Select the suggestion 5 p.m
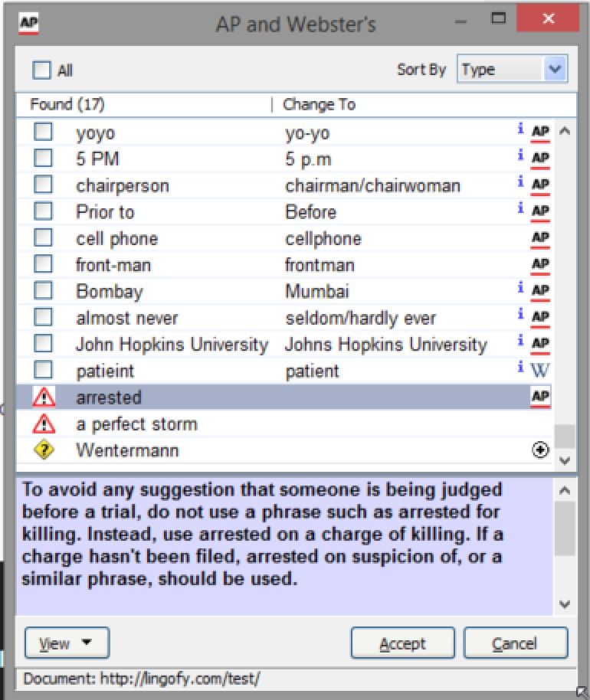The width and height of the screenshot is (590, 700). (x=308, y=159)
